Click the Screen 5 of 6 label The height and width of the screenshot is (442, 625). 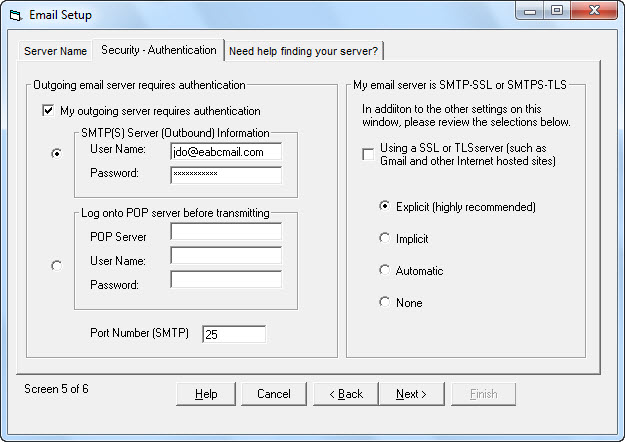(56, 389)
